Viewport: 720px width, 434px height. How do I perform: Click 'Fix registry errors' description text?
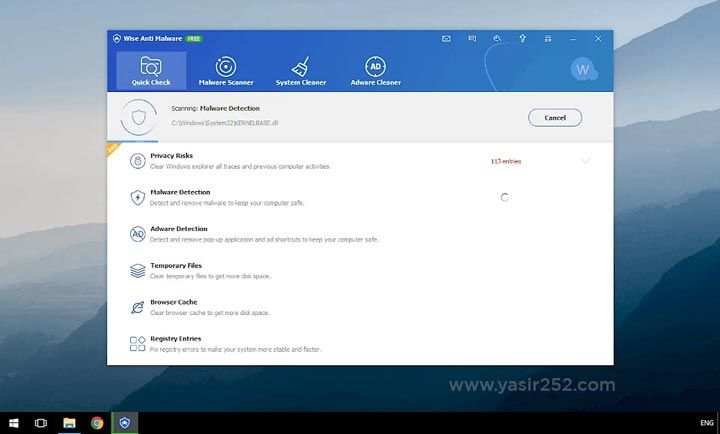(235, 349)
